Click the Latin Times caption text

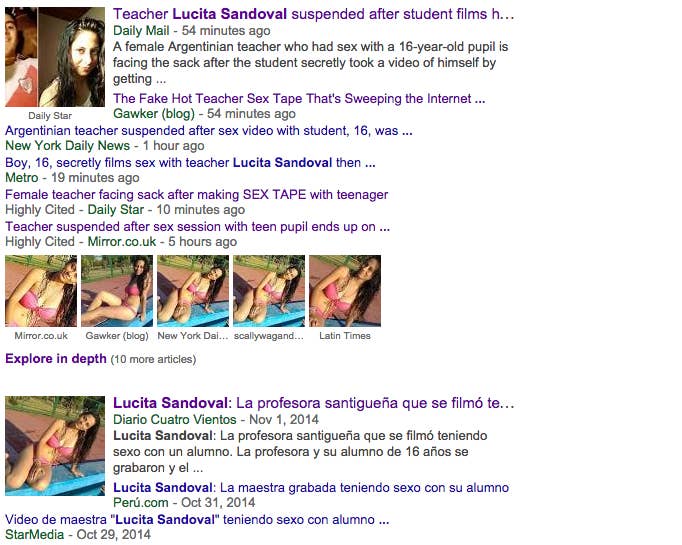click(345, 336)
